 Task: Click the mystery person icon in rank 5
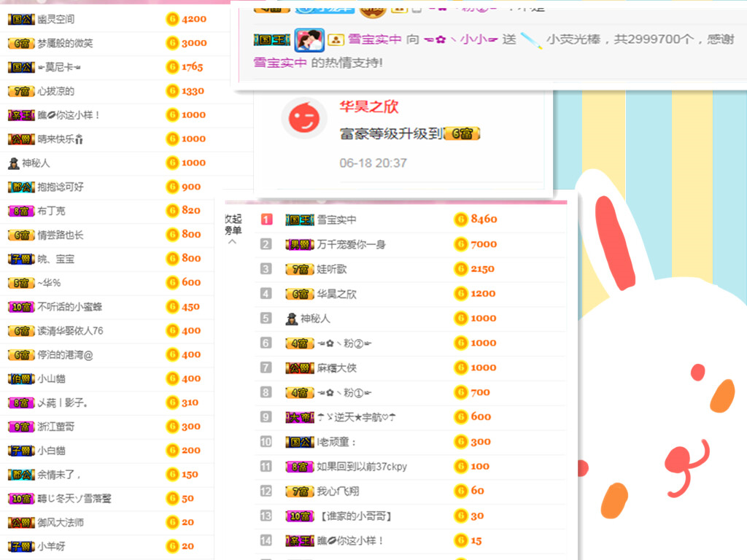coord(292,319)
